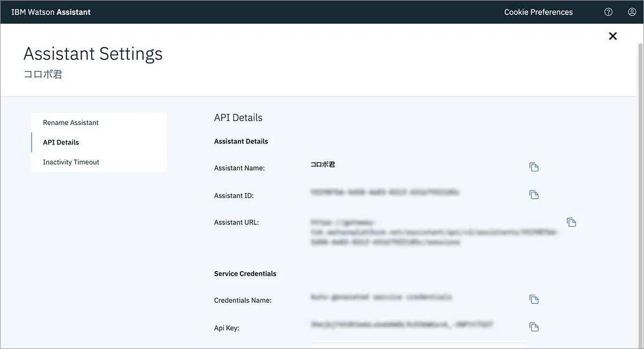644x349 pixels.
Task: Copy the Api Key value
Action: 534,326
